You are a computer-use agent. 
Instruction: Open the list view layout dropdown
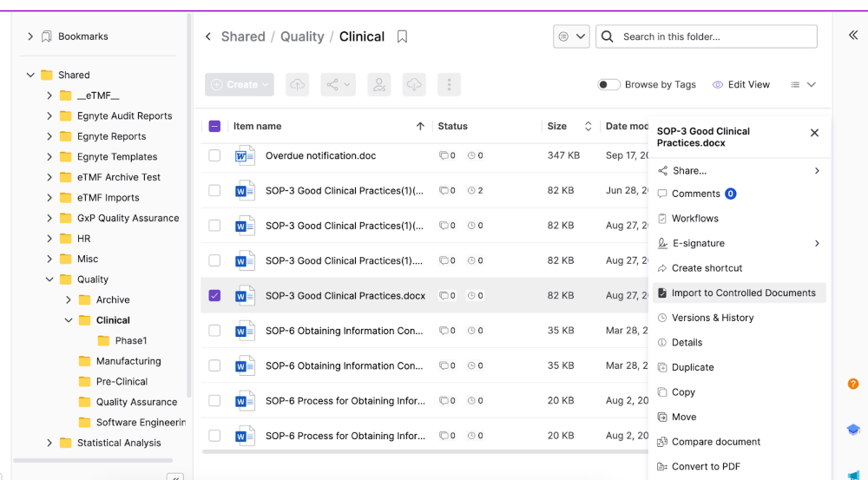click(x=803, y=85)
